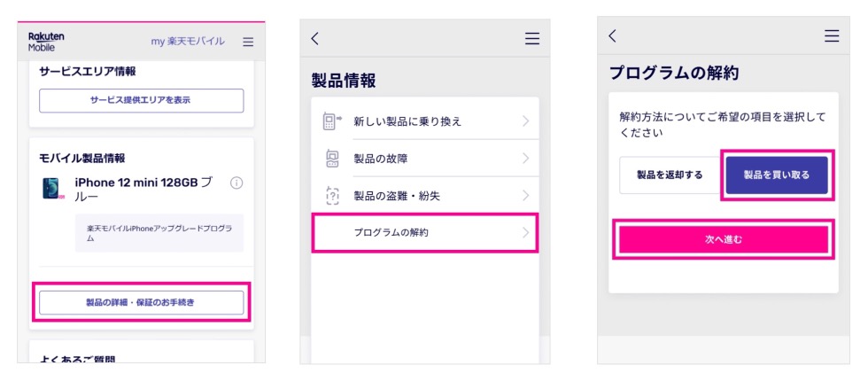Click the 製品の故障 device icon

pyautogui.click(x=332, y=159)
